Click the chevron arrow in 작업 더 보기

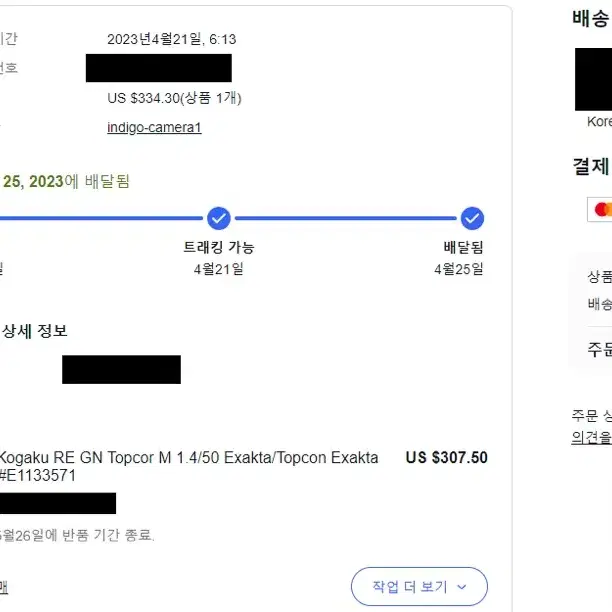pyautogui.click(x=462, y=587)
